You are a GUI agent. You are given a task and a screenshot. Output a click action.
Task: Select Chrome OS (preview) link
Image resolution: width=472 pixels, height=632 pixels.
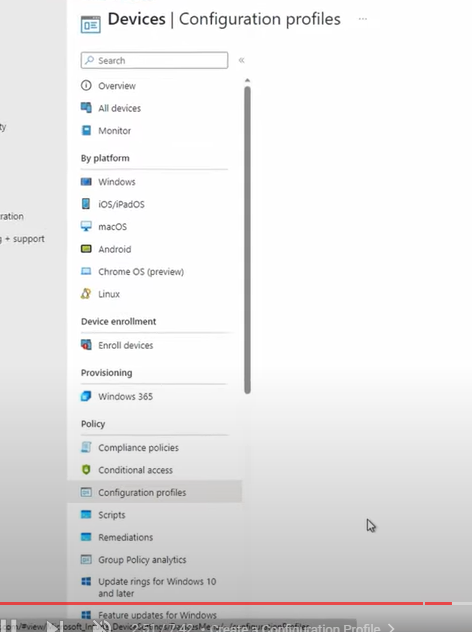click(141, 272)
